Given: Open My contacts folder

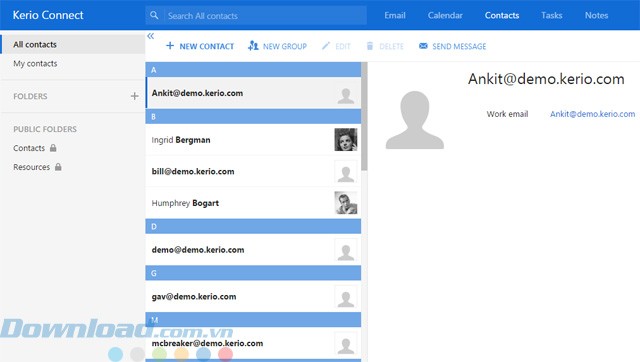Looking at the screenshot, I should pos(73,64).
